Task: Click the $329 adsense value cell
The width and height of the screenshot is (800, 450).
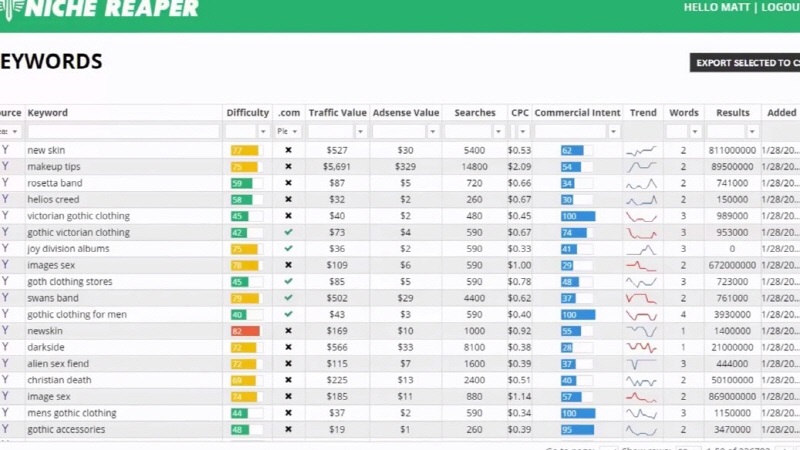Action: [406, 166]
